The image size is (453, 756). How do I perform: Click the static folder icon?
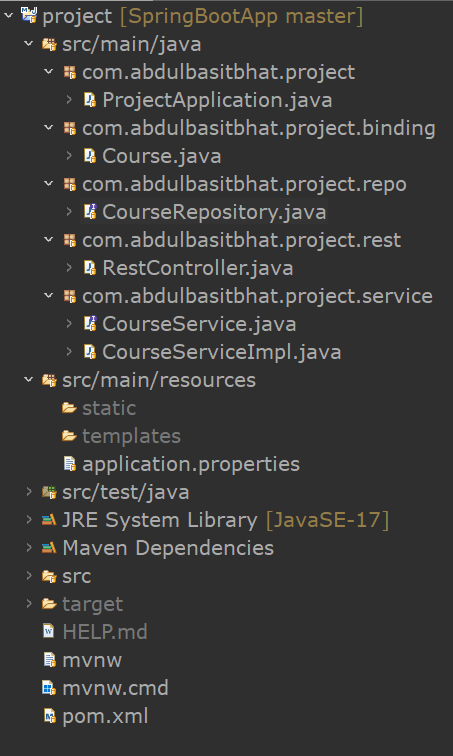pos(69,408)
